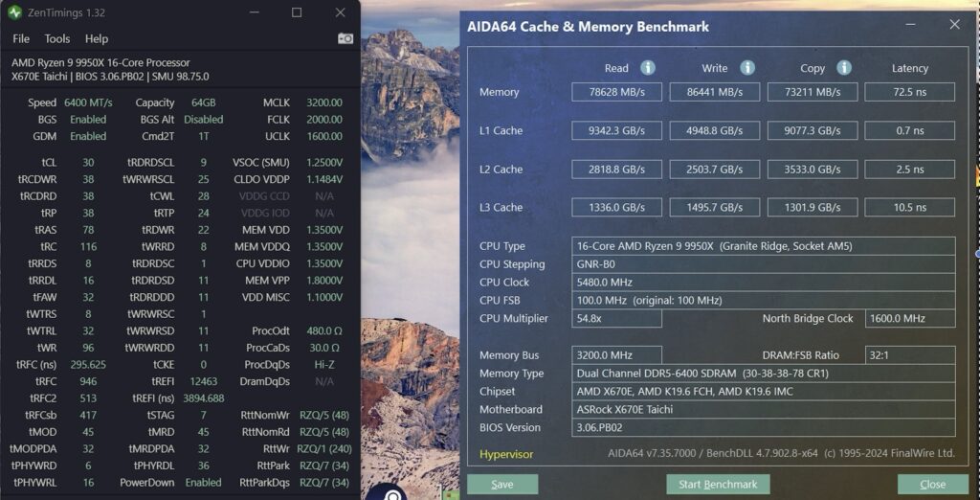Click the DRAM:FSB Ratio 32:1 field

(909, 354)
